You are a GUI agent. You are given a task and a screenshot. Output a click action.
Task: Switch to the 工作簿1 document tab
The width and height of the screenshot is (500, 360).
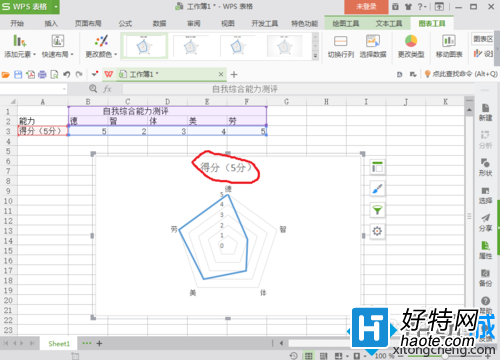click(x=144, y=74)
